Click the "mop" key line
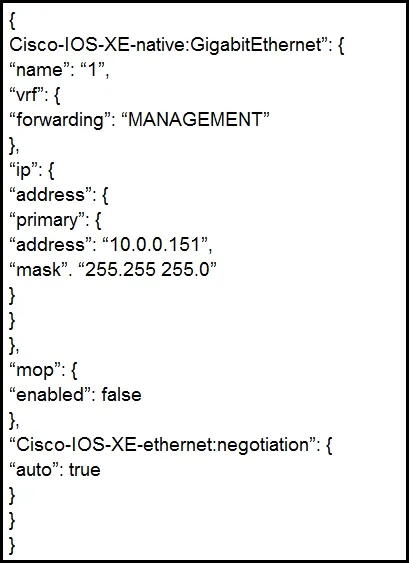Screen dimensions: 409x563 43,370
